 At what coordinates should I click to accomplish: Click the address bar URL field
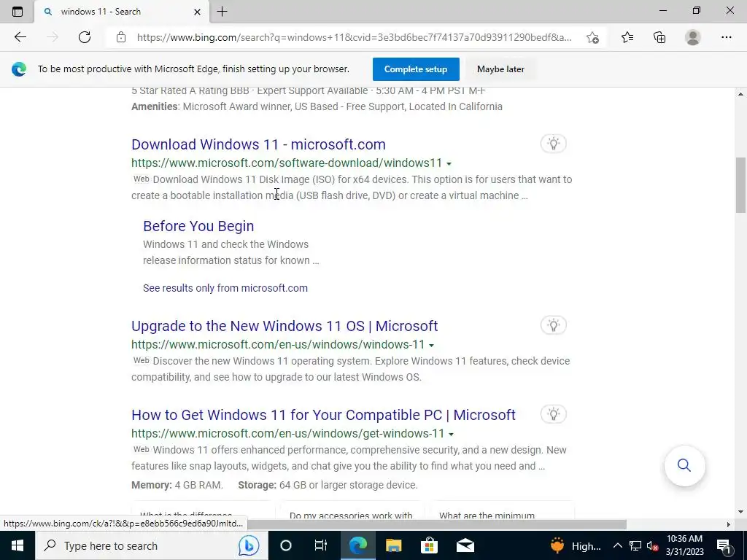coord(354,37)
